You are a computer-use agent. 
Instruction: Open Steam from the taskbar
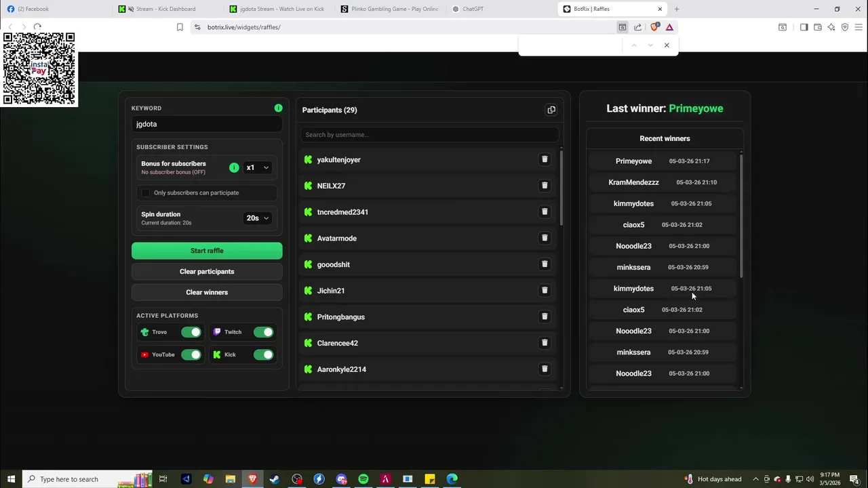[275, 479]
